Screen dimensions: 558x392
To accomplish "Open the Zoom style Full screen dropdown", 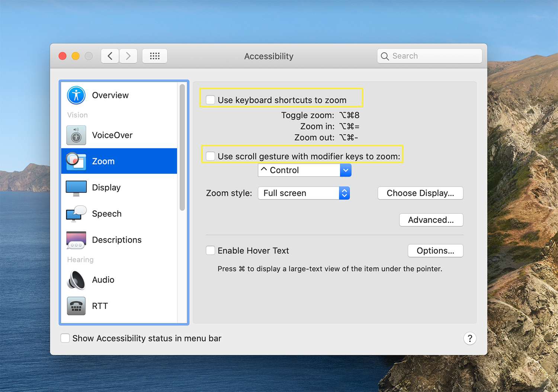I will point(304,193).
